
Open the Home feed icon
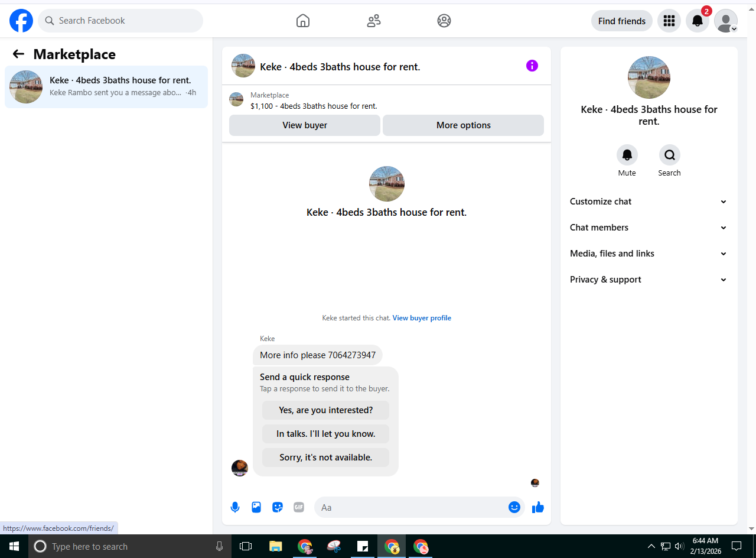tap(302, 21)
